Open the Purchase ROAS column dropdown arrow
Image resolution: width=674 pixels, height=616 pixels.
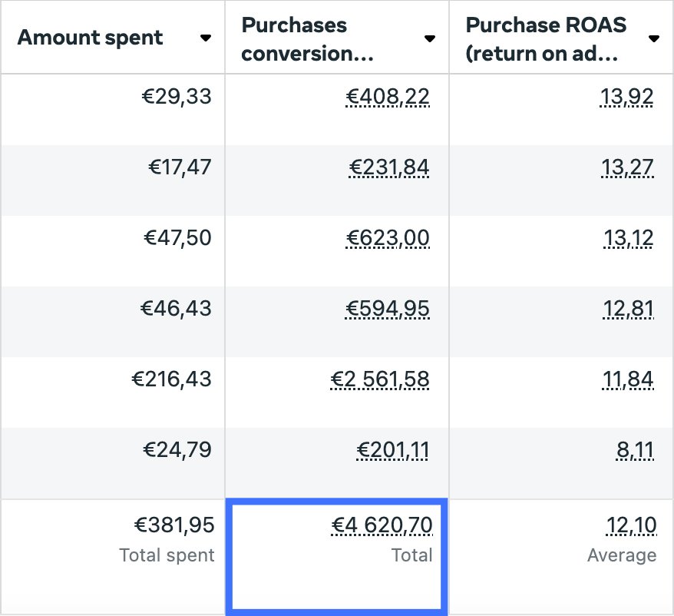654,38
